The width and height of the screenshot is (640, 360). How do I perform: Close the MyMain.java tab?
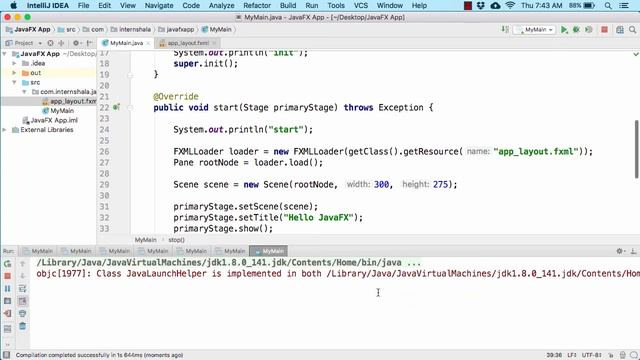148,43
